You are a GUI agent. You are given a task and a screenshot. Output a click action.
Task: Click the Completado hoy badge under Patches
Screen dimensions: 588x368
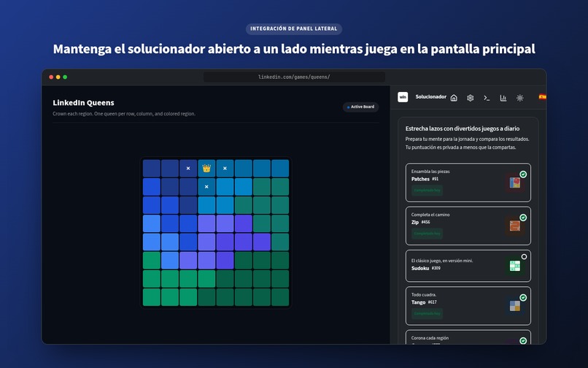(x=427, y=191)
